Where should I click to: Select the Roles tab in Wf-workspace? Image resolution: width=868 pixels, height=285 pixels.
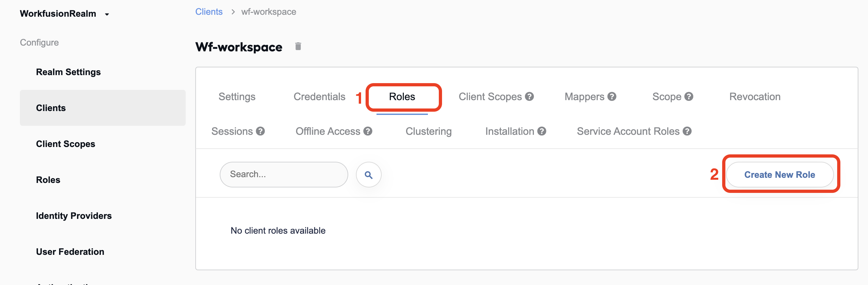click(402, 97)
